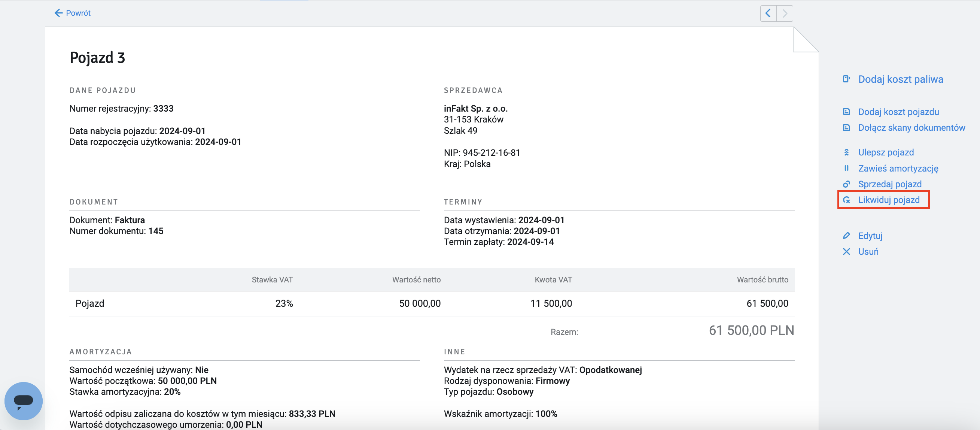
Task: Click the Pojazd 3 title
Action: (x=97, y=58)
